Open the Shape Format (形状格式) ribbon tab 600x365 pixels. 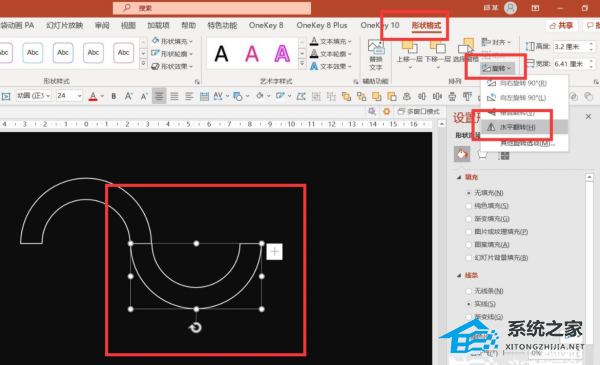click(426, 26)
